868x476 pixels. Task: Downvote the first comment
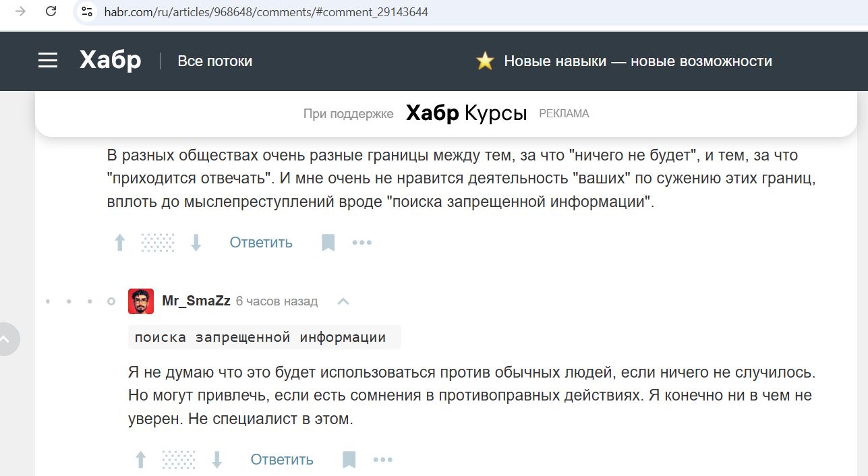point(196,243)
